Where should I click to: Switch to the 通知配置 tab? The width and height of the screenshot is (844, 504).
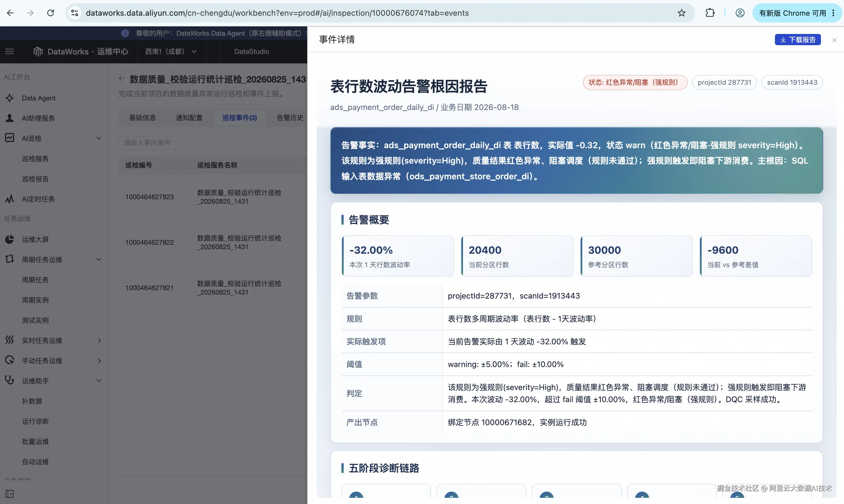189,118
